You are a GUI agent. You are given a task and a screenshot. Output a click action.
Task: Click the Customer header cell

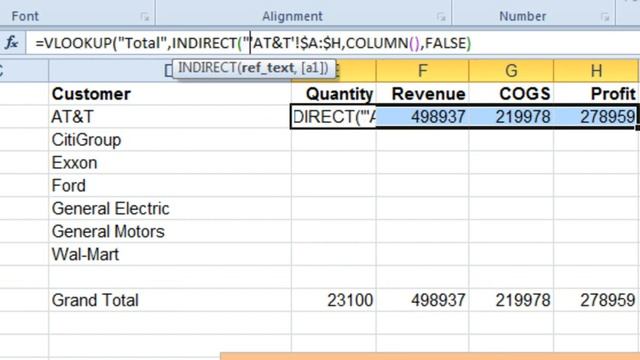pos(170,94)
